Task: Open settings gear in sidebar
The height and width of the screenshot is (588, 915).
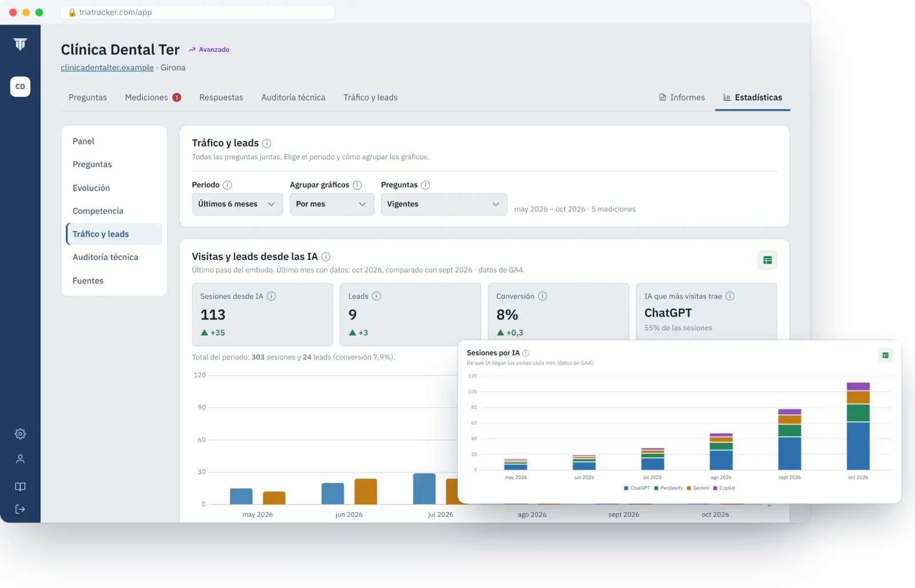Action: [x=20, y=434]
